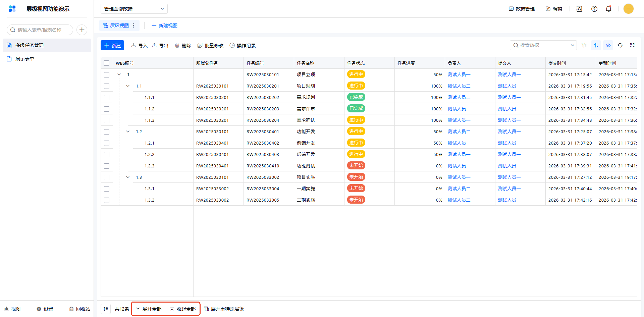Collapse the WBS 1.1 tree node

point(128,86)
